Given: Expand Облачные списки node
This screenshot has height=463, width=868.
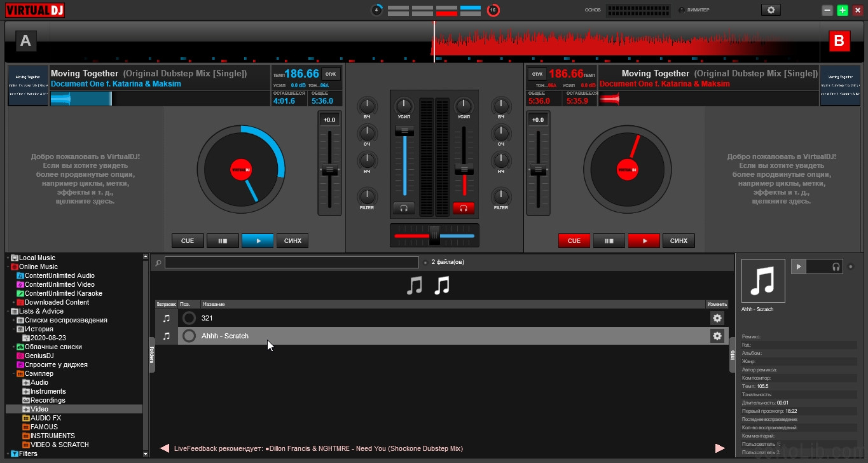Looking at the screenshot, I should click(13, 347).
